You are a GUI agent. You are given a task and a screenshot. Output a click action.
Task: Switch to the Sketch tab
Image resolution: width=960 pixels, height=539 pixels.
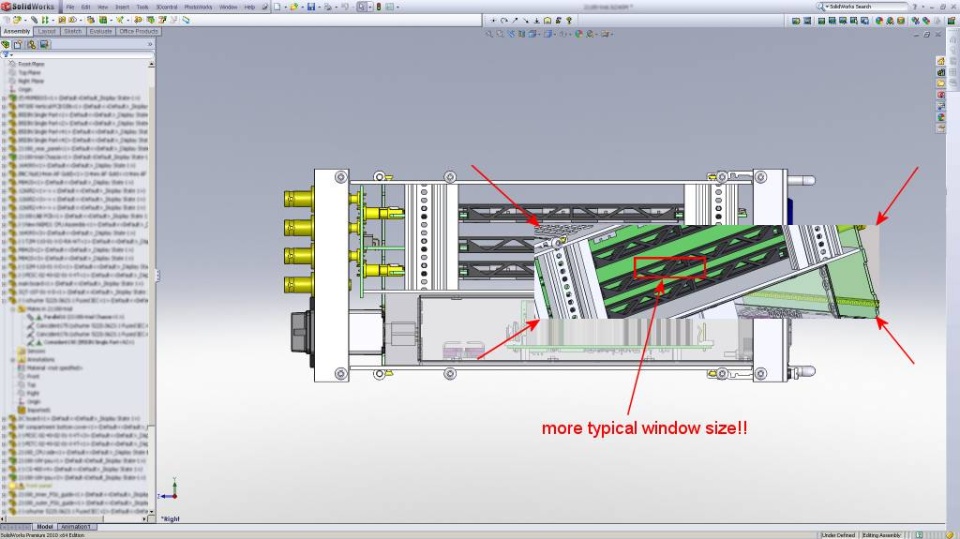(73, 31)
